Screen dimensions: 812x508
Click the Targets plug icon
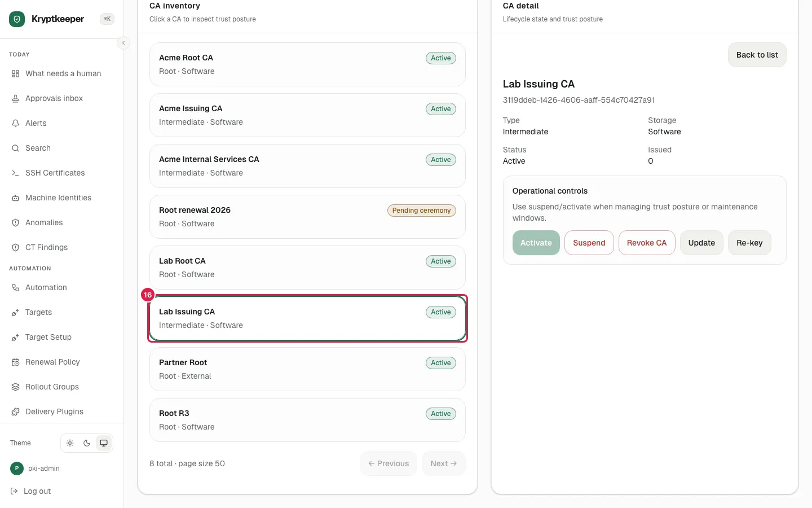15,313
